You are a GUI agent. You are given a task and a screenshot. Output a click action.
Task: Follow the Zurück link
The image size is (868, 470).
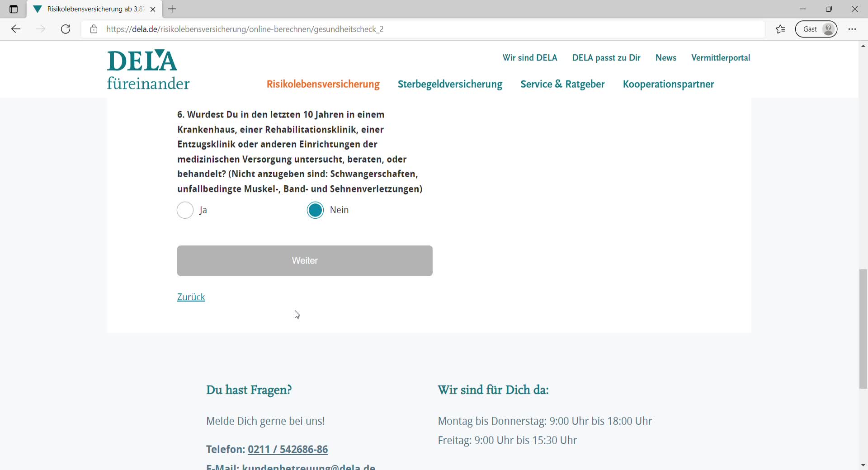191,297
